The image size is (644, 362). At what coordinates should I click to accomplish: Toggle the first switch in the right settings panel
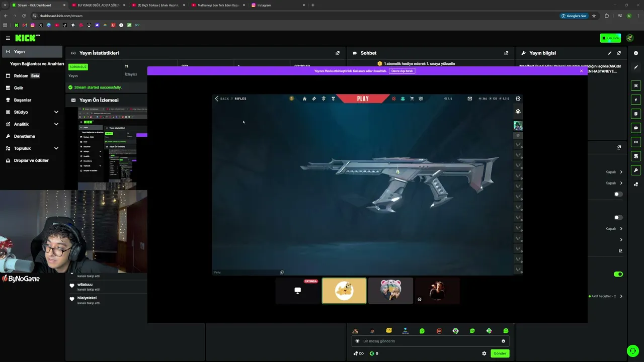pos(618,194)
